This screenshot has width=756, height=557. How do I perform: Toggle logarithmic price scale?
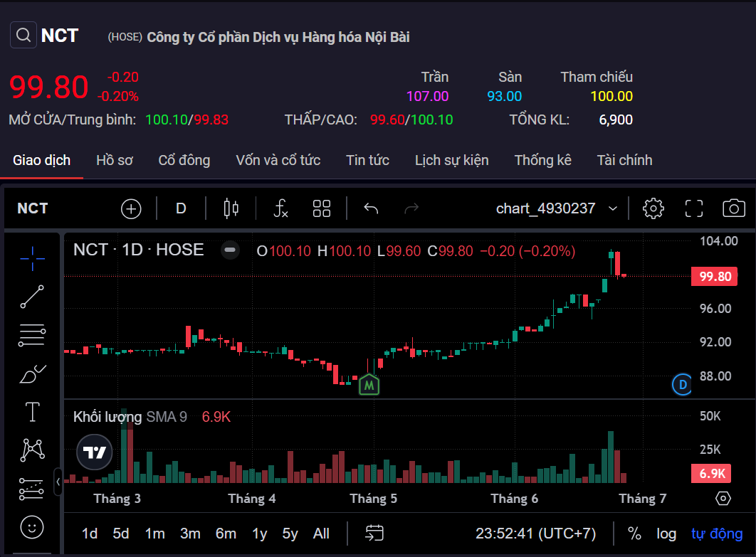[x=666, y=533]
